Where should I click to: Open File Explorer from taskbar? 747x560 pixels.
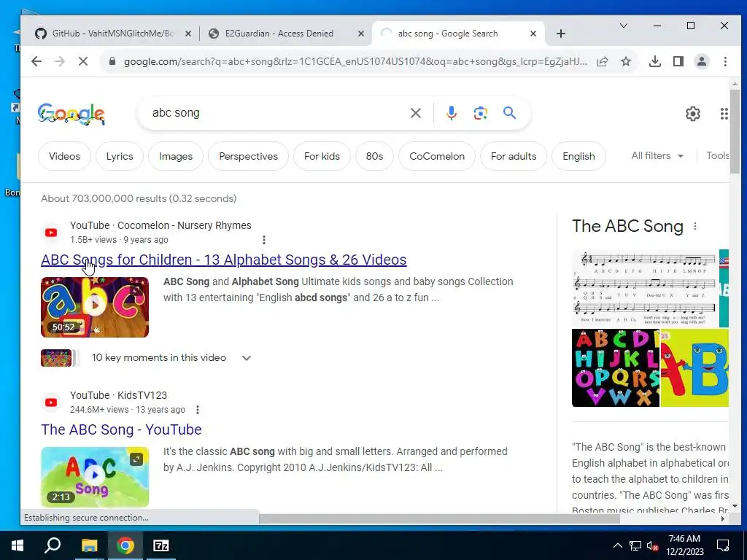tap(89, 545)
